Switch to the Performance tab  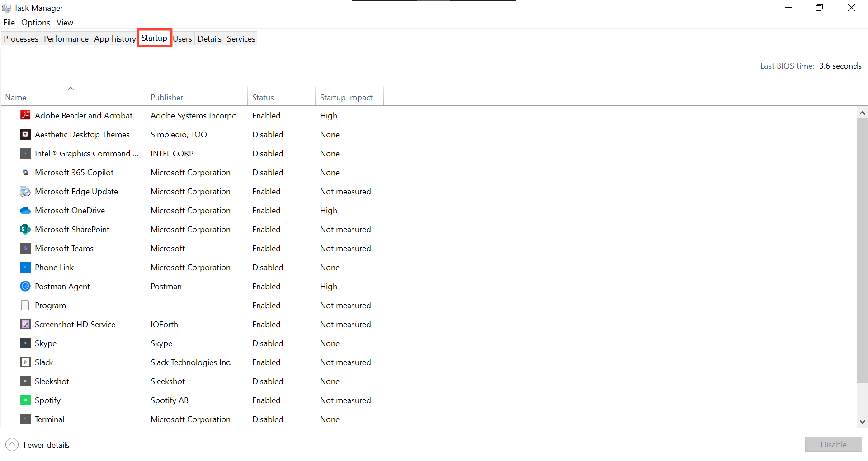pos(66,39)
